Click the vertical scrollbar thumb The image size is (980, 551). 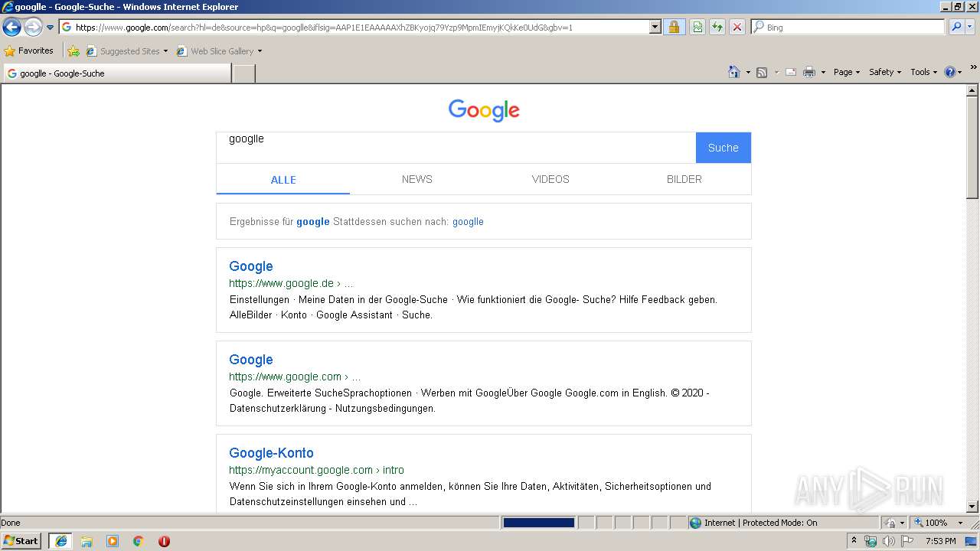(973, 148)
